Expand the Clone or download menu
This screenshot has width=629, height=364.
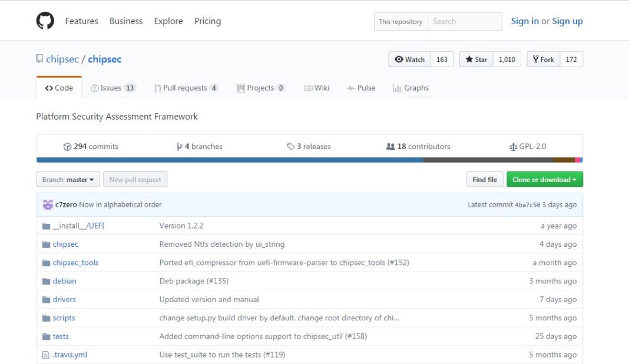click(544, 180)
